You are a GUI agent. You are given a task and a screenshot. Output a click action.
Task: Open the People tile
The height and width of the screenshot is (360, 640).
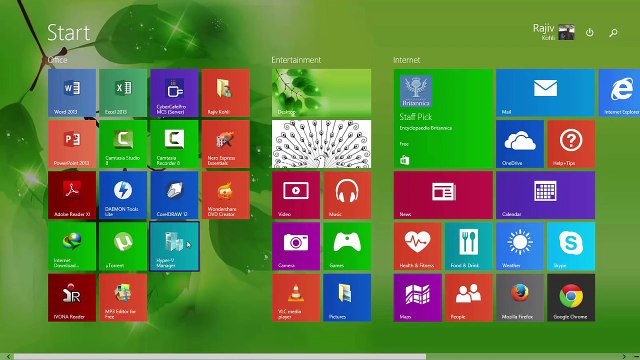(x=469, y=298)
